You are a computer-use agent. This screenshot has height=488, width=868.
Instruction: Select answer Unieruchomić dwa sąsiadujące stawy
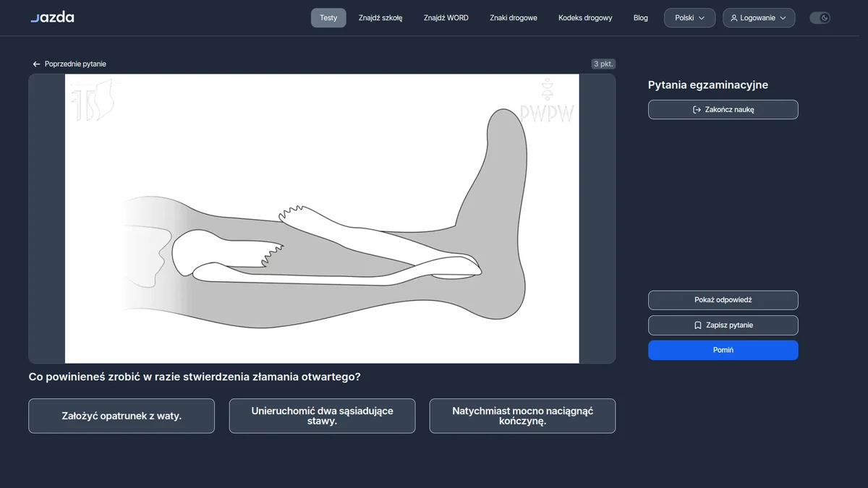(323, 416)
